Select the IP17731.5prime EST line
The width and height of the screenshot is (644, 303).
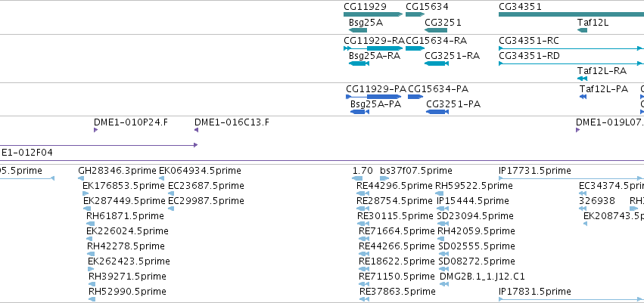(x=571, y=178)
